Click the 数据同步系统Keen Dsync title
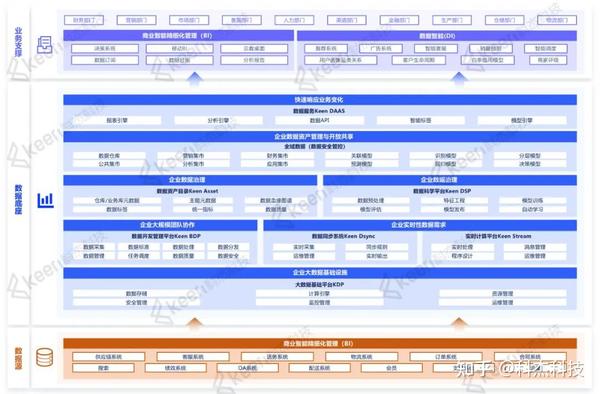Image resolution: width=600 pixels, height=394 pixels. pyautogui.click(x=343, y=236)
